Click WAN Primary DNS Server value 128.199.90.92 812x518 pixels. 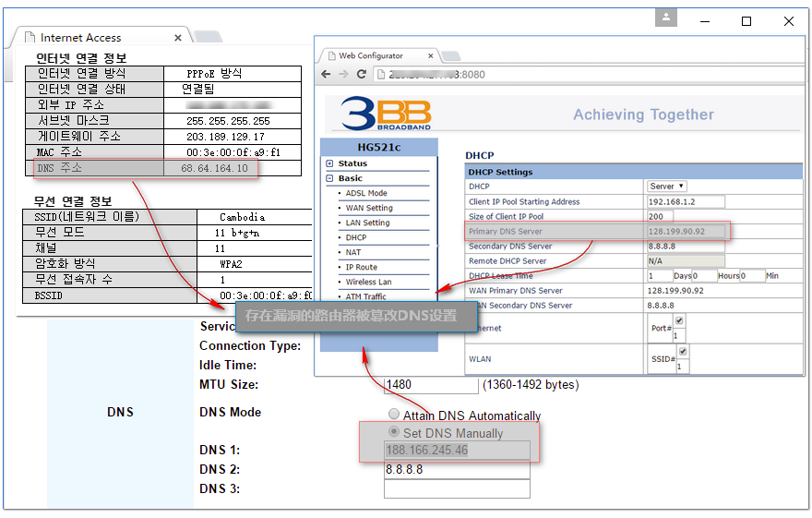pyautogui.click(x=675, y=291)
